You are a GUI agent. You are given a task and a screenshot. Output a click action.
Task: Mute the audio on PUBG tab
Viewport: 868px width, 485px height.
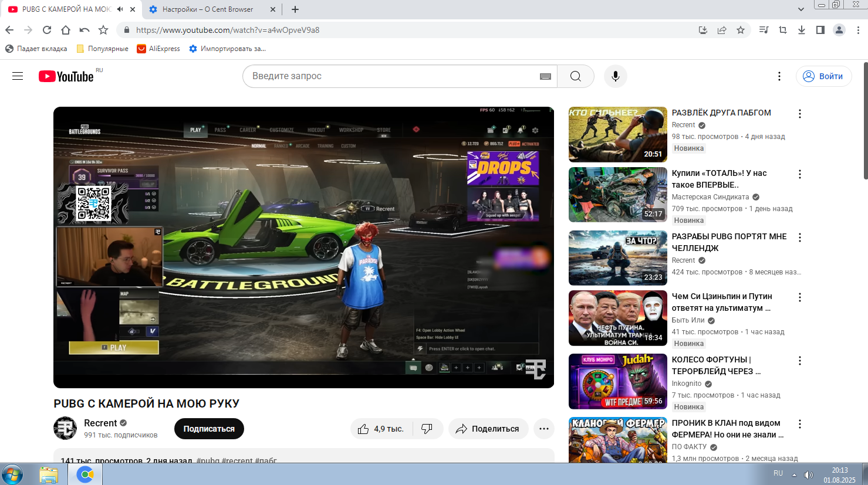point(120,9)
